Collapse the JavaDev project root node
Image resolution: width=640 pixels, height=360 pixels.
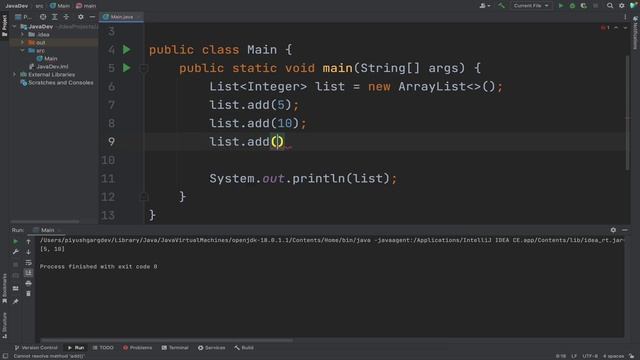pos(15,27)
